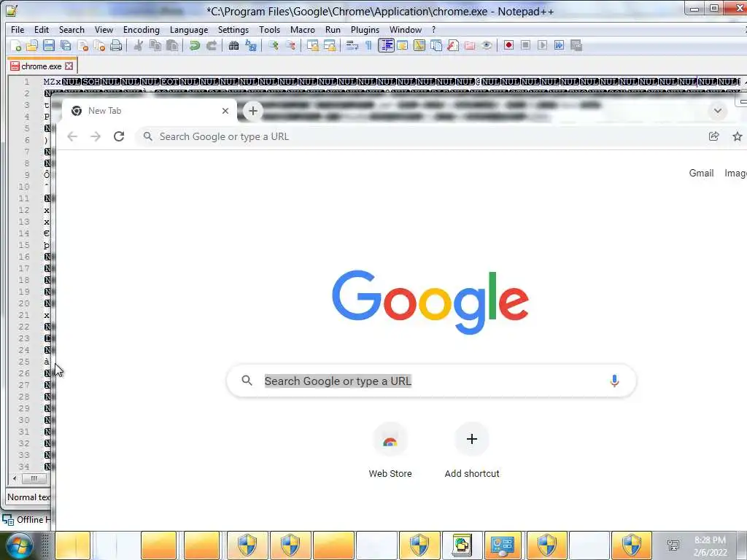Screen dimensions: 747x560
Task: Click Run Macro Multiple Times icon
Action: coord(560,45)
